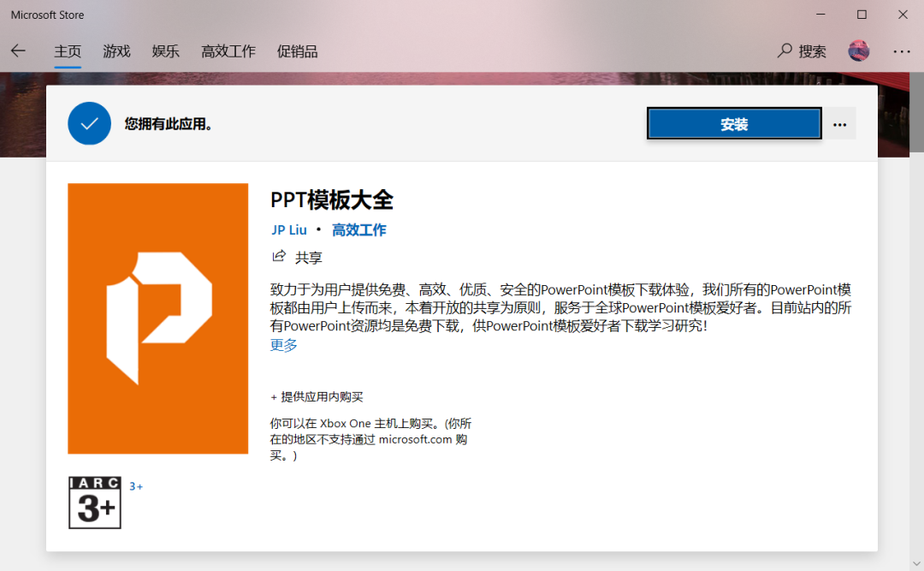Click the scrollbar down arrow
The width and height of the screenshot is (924, 571).
(917, 563)
